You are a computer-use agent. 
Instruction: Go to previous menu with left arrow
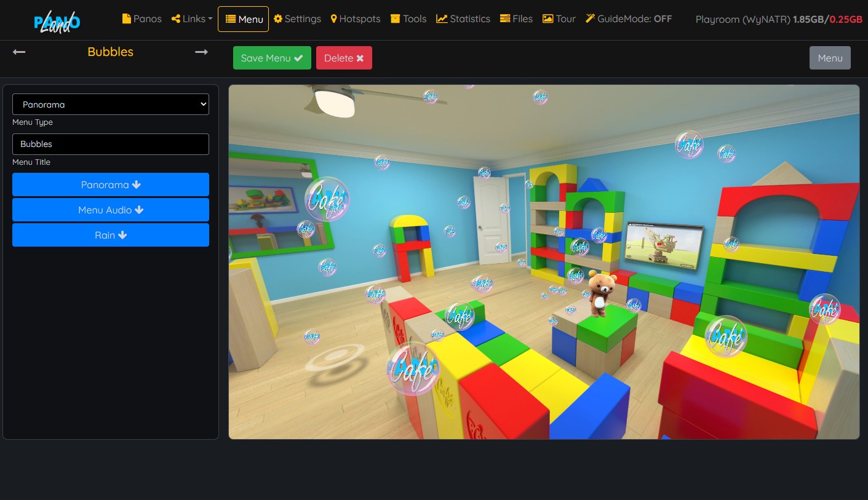[19, 52]
